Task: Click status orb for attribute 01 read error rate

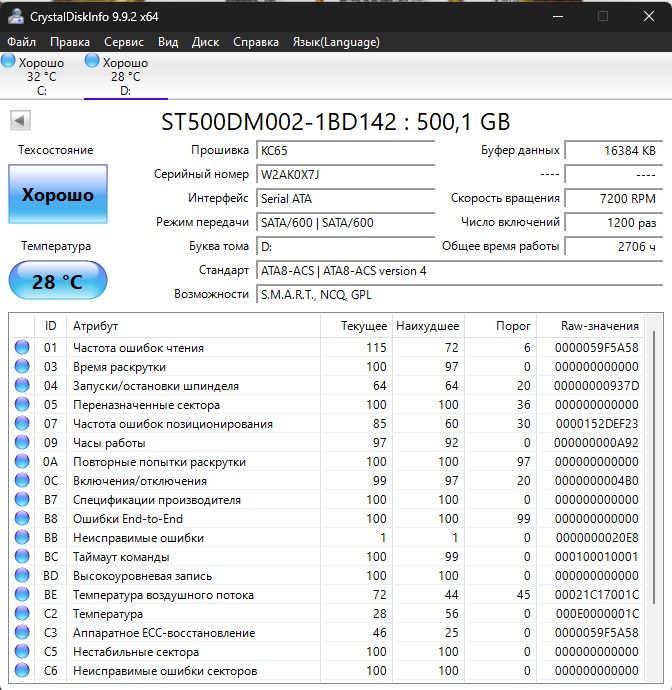Action: 22,347
